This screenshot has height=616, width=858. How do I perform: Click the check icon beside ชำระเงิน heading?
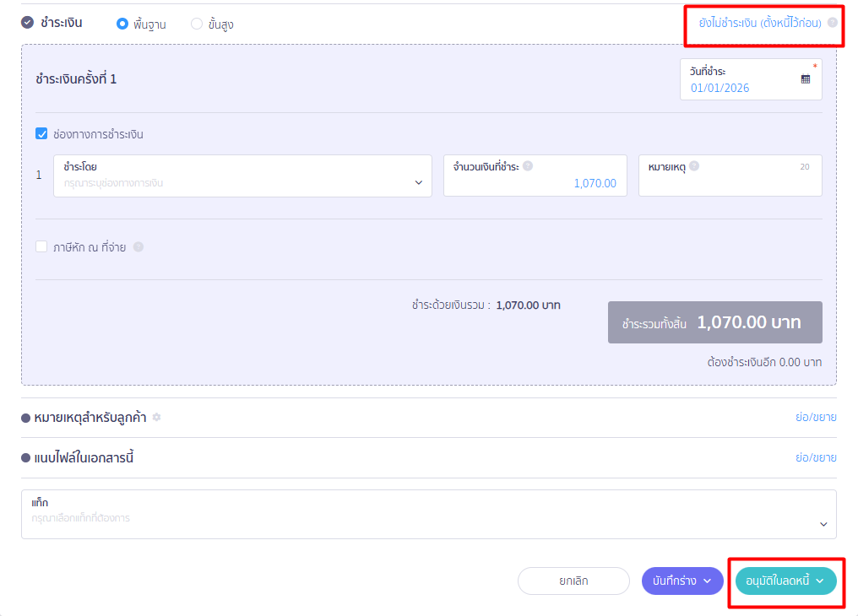click(27, 23)
